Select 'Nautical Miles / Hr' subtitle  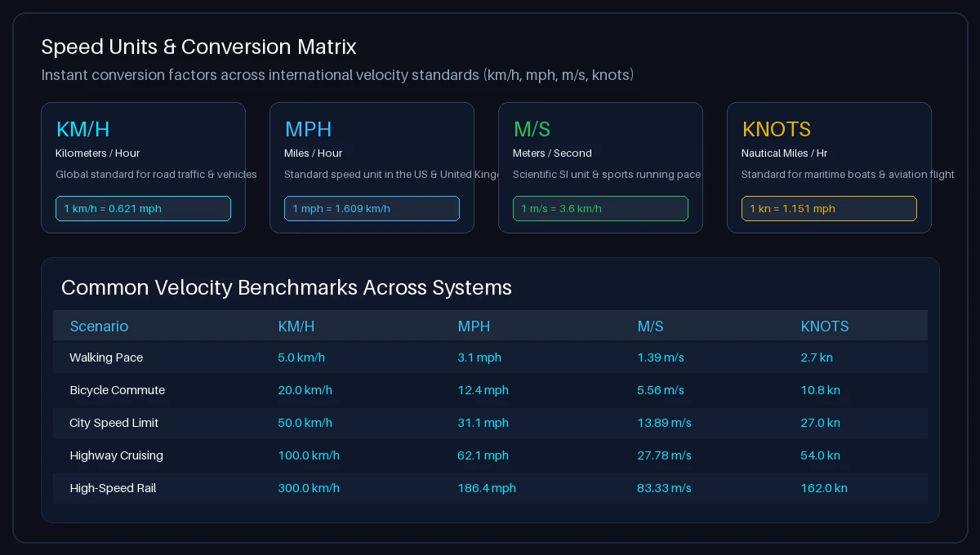pos(784,153)
